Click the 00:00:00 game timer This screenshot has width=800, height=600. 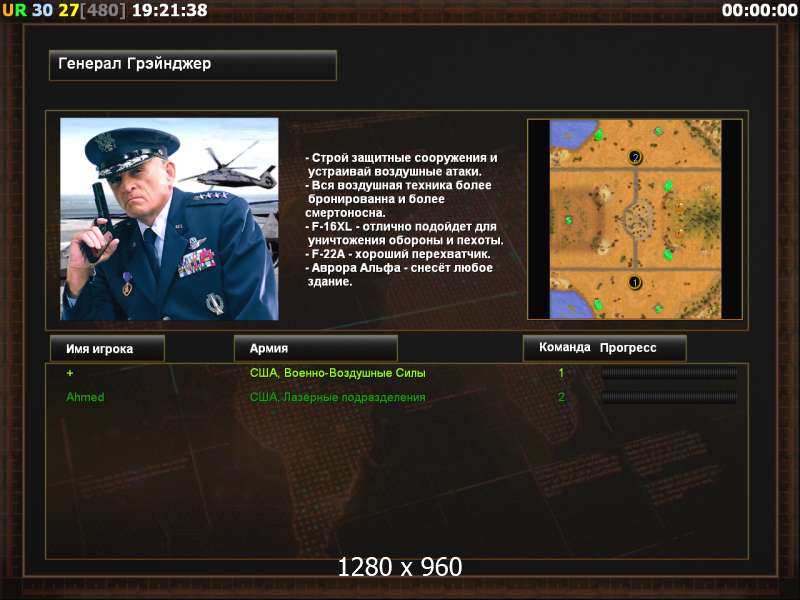point(759,10)
